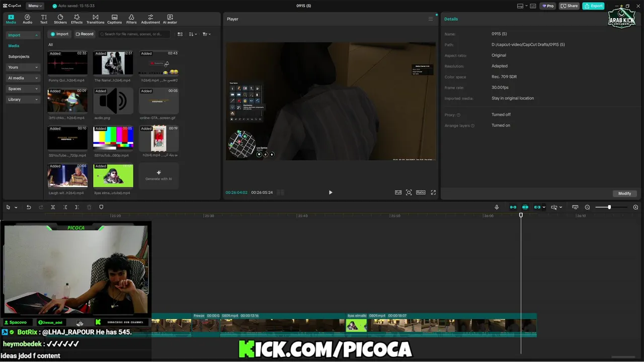Click the Modify button in Details
The image size is (644, 362).
tap(625, 194)
